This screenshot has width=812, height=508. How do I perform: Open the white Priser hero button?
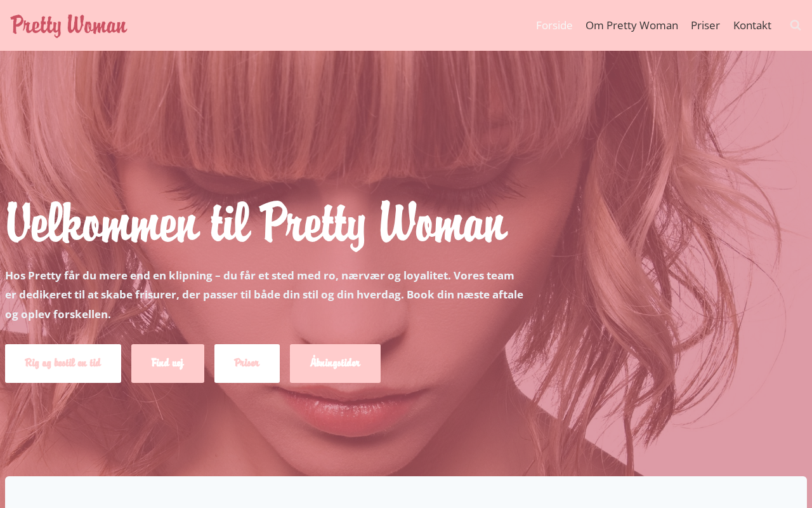247,363
